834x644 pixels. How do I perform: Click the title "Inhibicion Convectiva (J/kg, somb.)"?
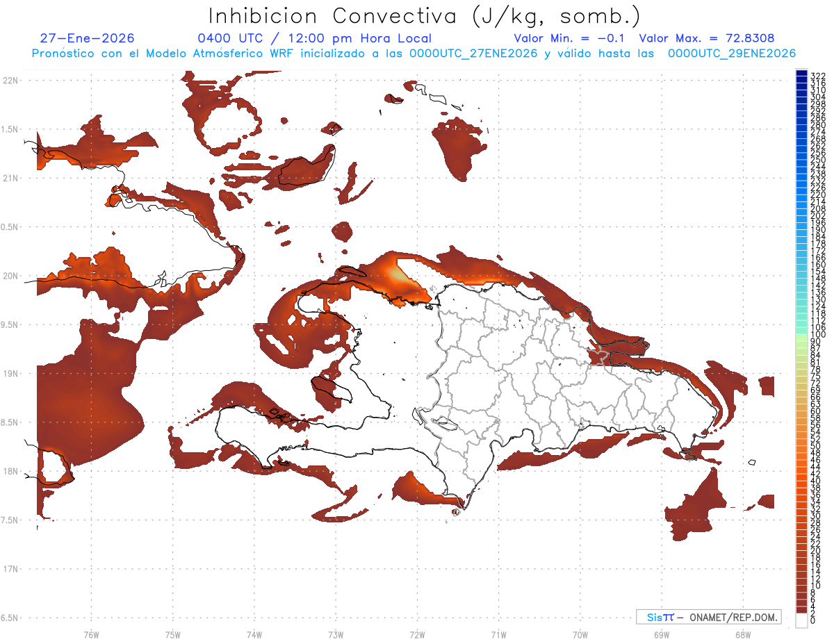pyautogui.click(x=425, y=17)
